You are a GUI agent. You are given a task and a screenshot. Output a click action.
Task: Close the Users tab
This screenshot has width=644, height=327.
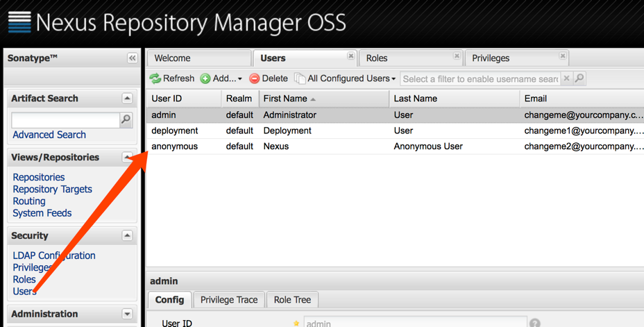351,56
